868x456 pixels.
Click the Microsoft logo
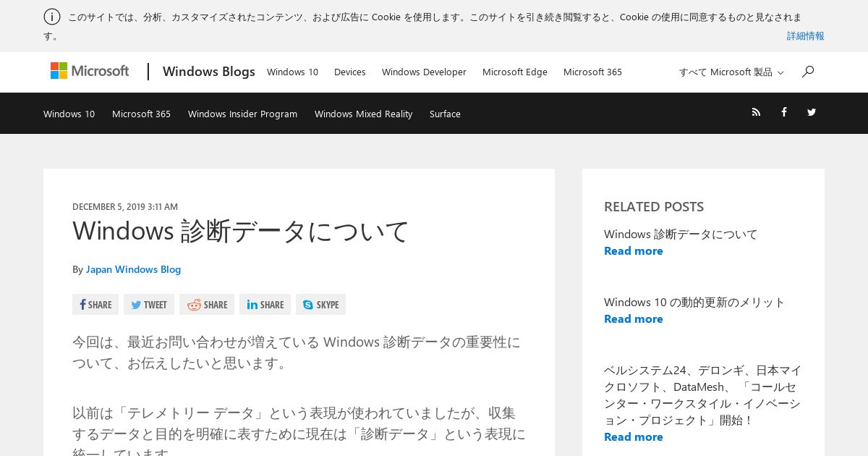(x=90, y=71)
